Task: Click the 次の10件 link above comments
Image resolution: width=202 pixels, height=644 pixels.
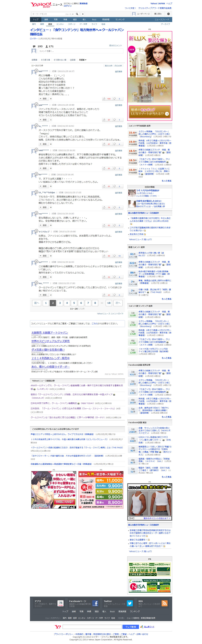Action: 118,66
